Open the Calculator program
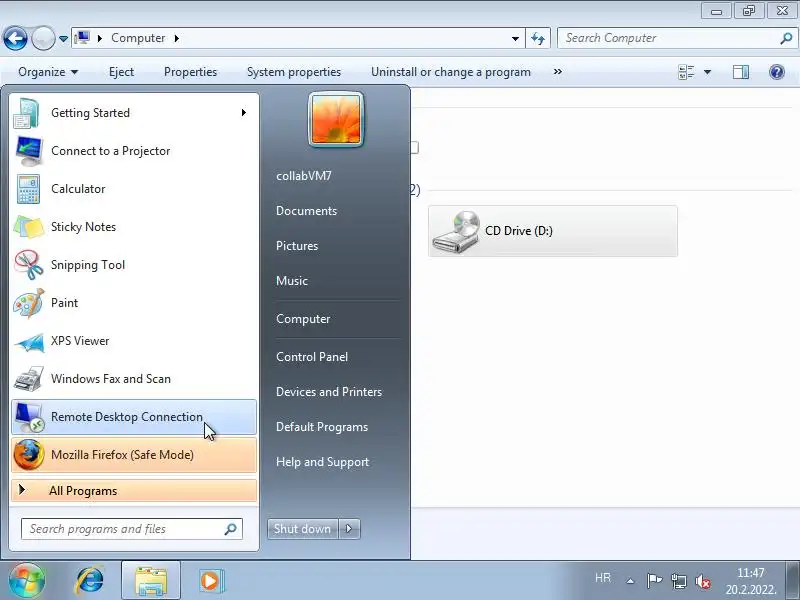The image size is (800, 600). pos(134,189)
